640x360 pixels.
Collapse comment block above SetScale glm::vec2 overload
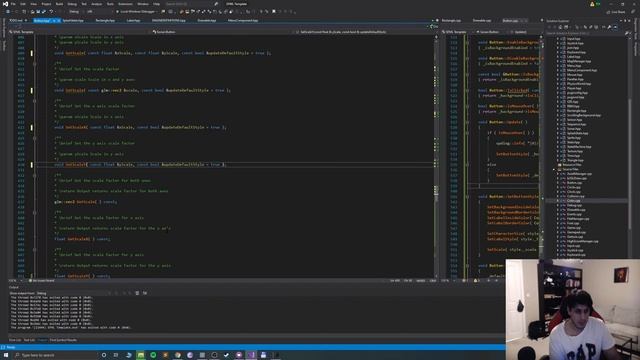tap(35, 64)
